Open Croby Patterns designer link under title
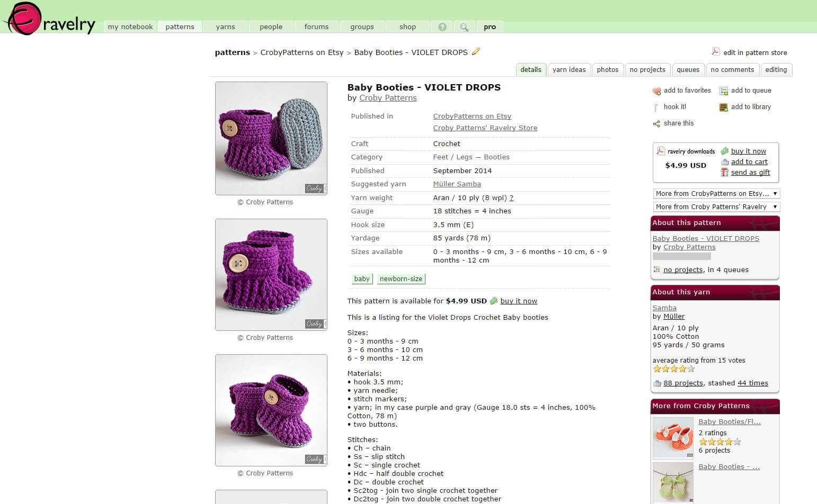Image resolution: width=817 pixels, height=504 pixels. (x=388, y=98)
